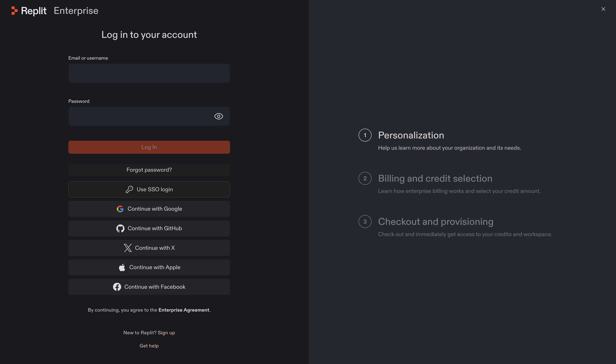Click 'Help us learn more about your organization' text
Screen dimensions: 616x364
(449, 148)
